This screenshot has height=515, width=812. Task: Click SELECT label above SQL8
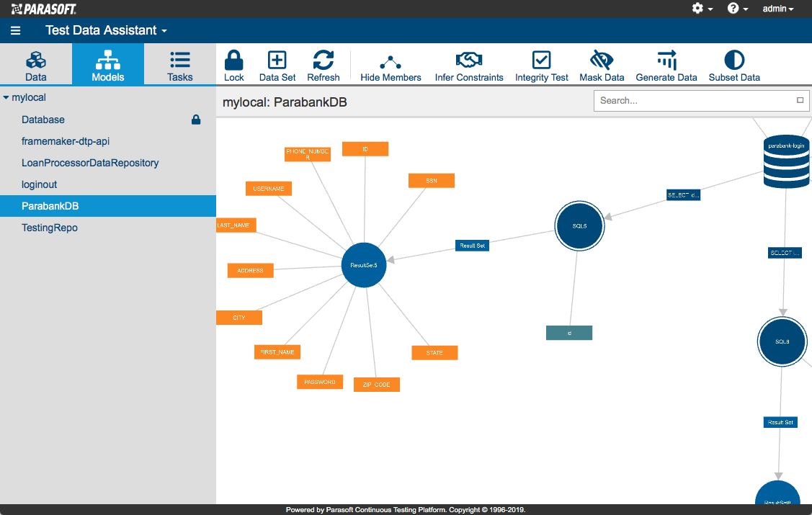coord(785,253)
